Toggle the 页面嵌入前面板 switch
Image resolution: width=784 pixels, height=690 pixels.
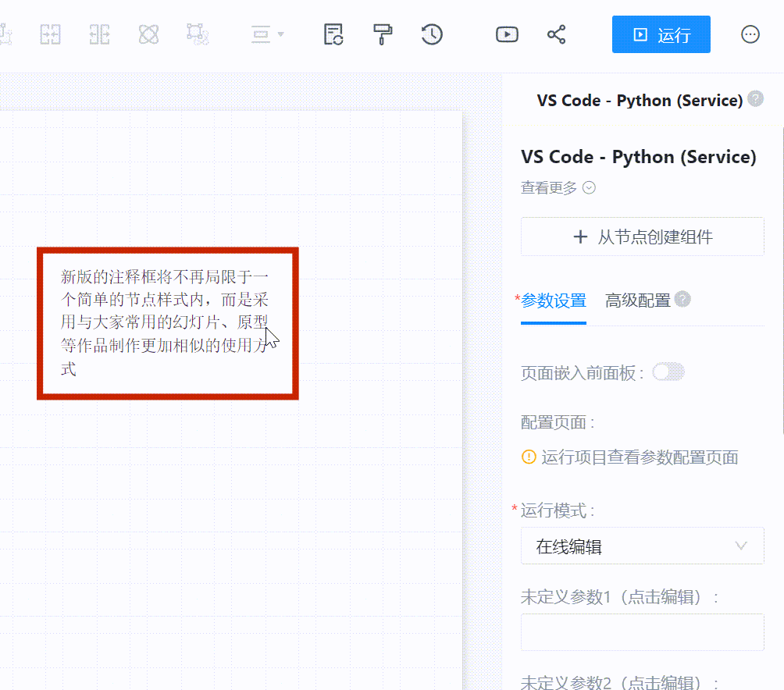click(668, 372)
